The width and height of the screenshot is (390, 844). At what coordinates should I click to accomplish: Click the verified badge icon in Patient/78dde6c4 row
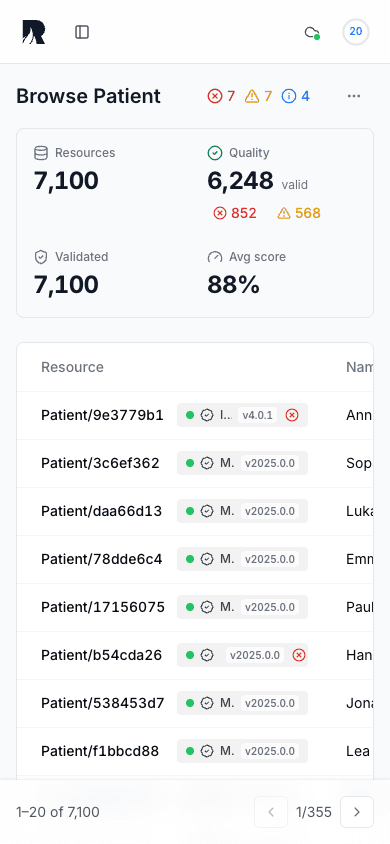207,559
